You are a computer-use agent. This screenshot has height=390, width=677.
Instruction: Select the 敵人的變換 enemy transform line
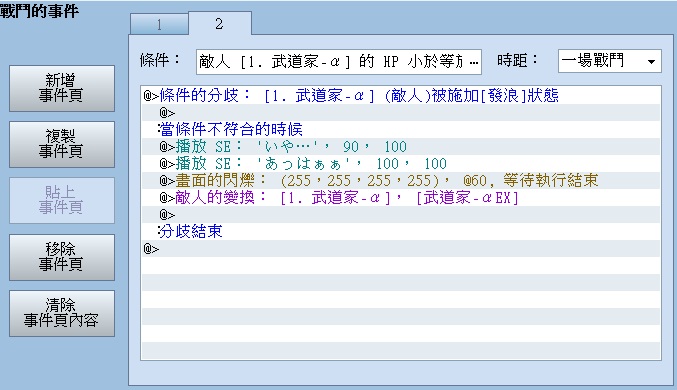tap(401, 198)
